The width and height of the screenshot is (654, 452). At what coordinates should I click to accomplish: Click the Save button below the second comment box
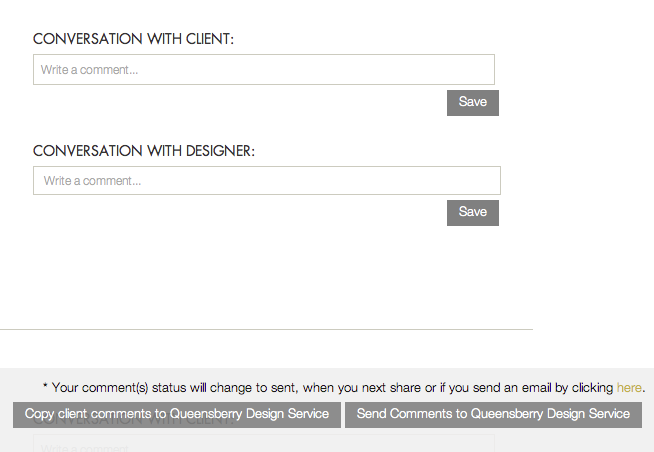click(x=473, y=213)
